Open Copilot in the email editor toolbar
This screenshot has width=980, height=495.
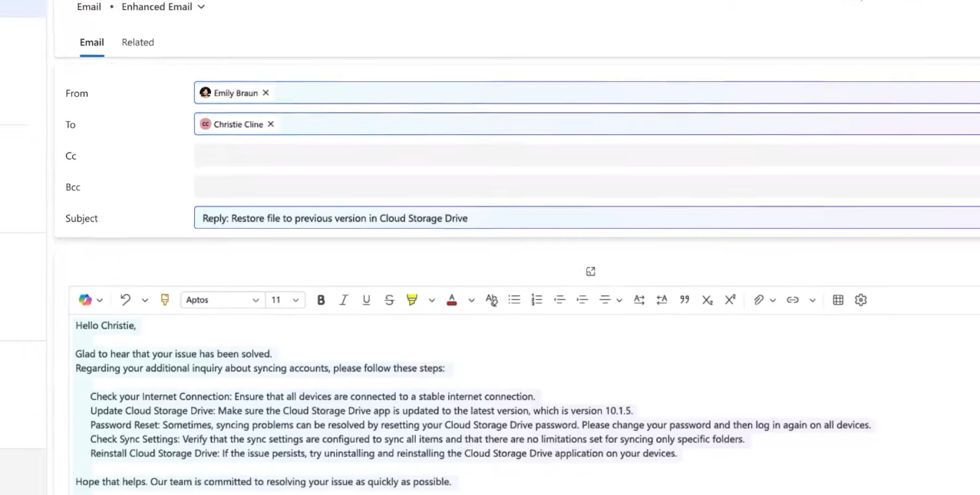pyautogui.click(x=85, y=299)
